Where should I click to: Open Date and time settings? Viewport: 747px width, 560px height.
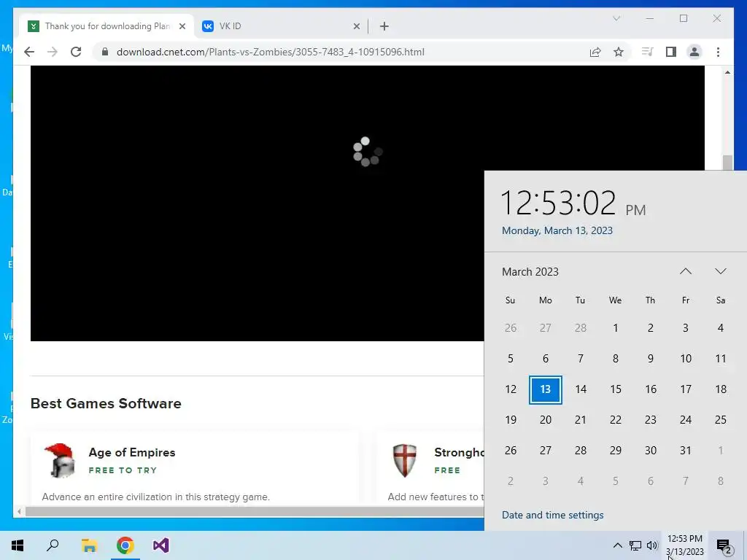point(553,515)
